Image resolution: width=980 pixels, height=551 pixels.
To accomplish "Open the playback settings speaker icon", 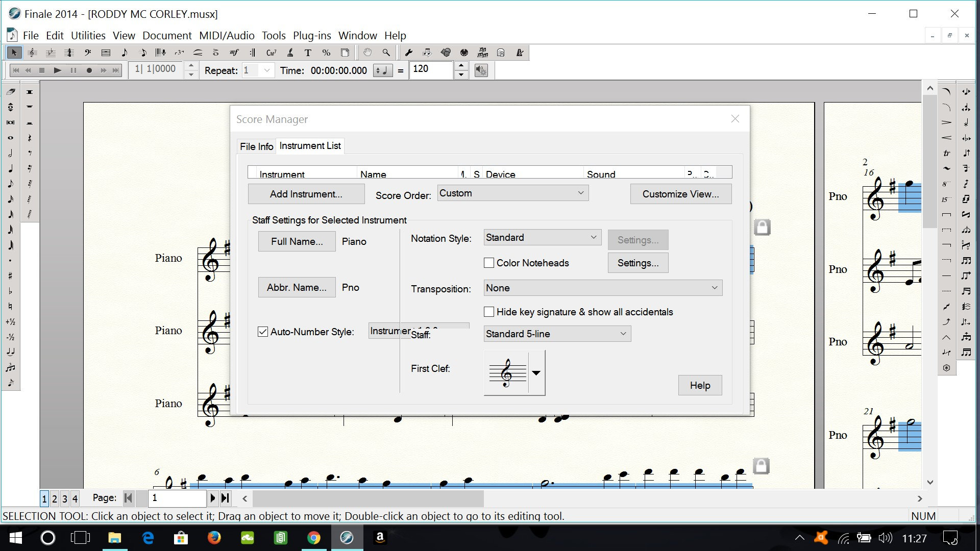I will (x=481, y=70).
